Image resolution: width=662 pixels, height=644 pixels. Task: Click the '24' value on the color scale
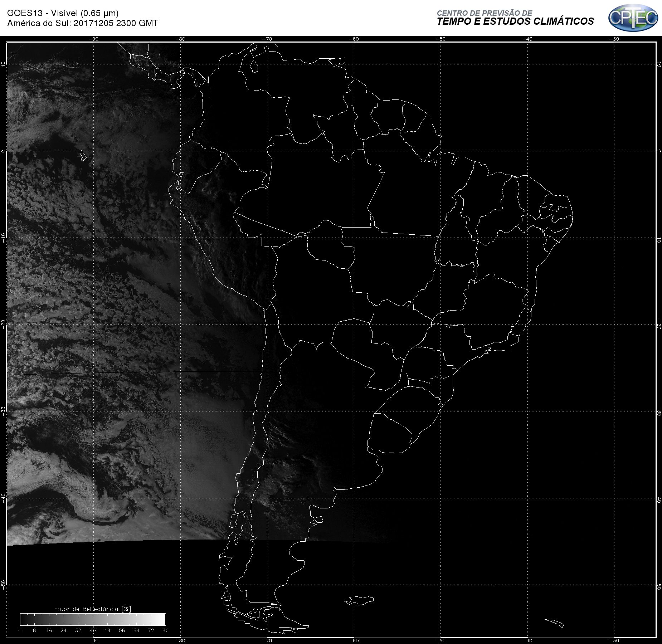(64, 630)
